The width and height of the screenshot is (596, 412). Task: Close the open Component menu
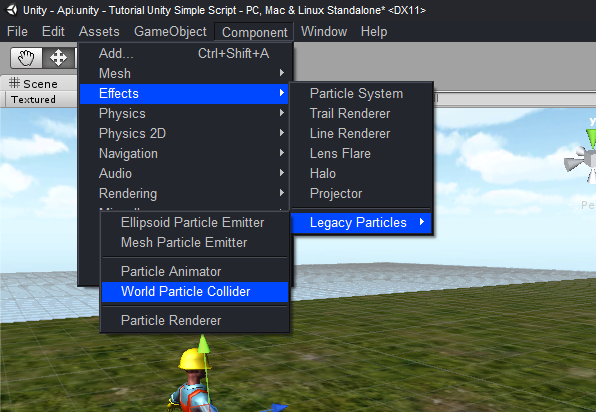(x=254, y=32)
